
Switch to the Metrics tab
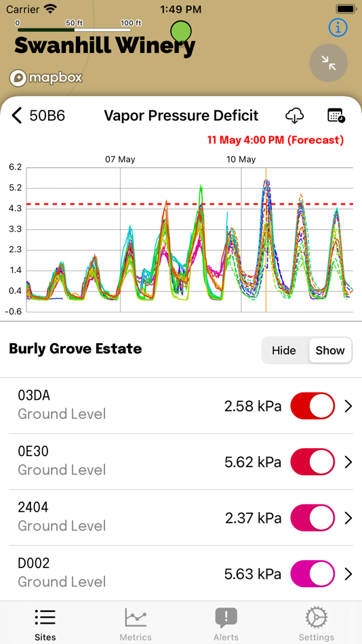[136, 624]
